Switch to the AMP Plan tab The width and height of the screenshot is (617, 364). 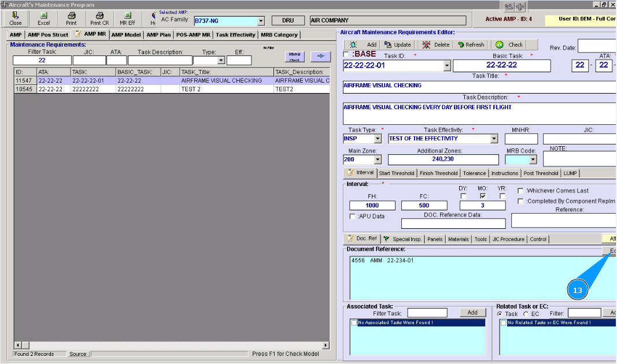[158, 35]
